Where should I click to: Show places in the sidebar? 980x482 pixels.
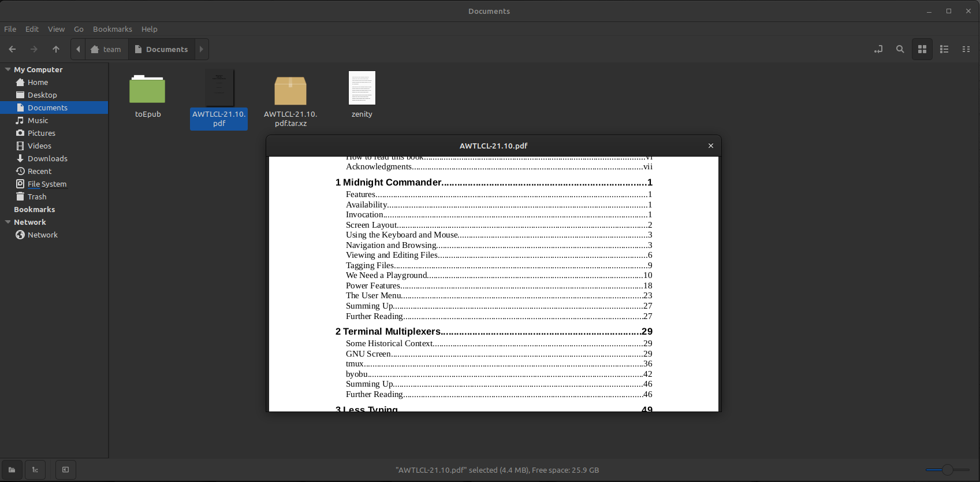point(12,470)
